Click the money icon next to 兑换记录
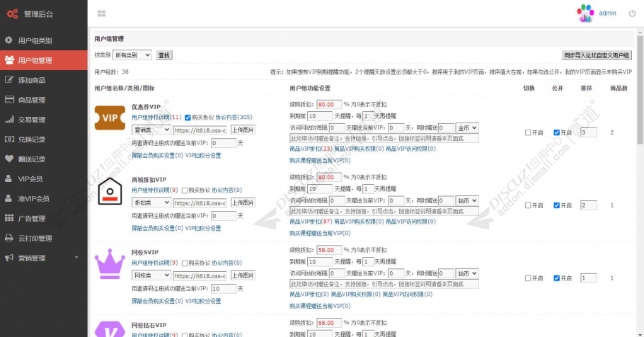The image size is (644, 337). (x=9, y=139)
